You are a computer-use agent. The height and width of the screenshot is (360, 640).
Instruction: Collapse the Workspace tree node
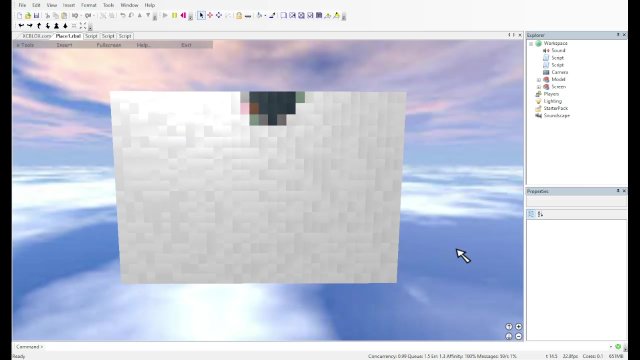(531, 43)
